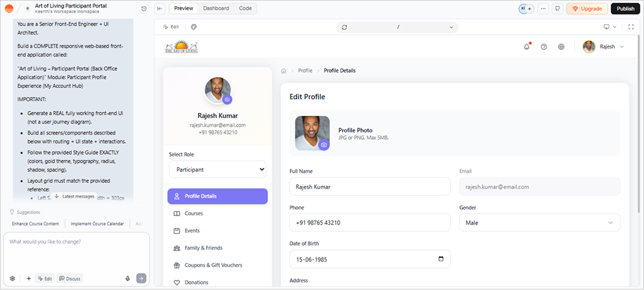The width and height of the screenshot is (644, 290).
Task: Click the disabled Email field
Action: [539, 187]
